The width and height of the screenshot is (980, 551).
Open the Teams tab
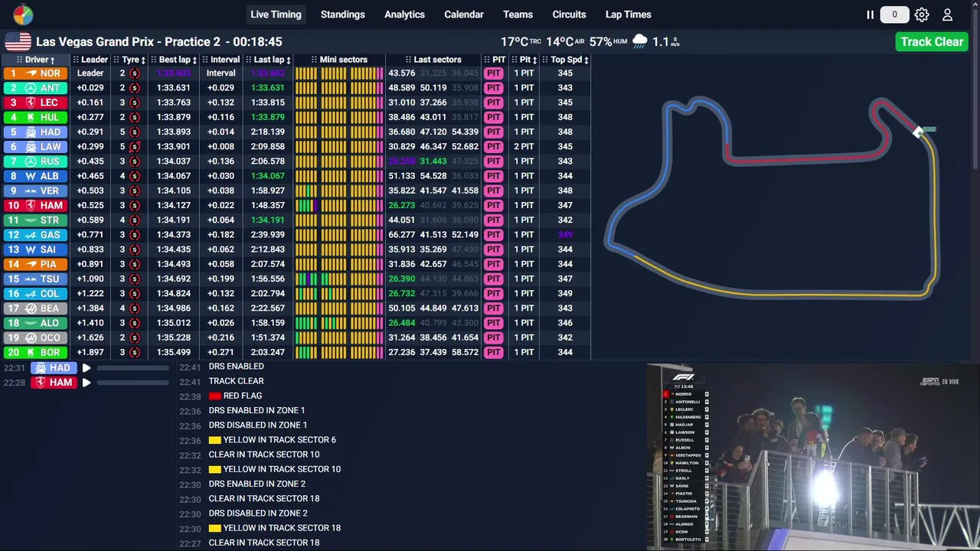tap(518, 15)
